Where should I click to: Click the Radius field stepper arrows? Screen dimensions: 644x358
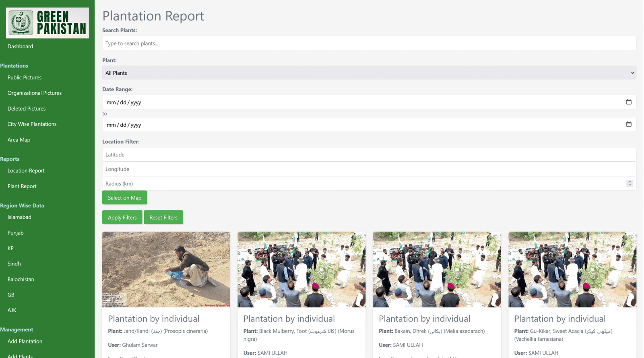coord(630,183)
